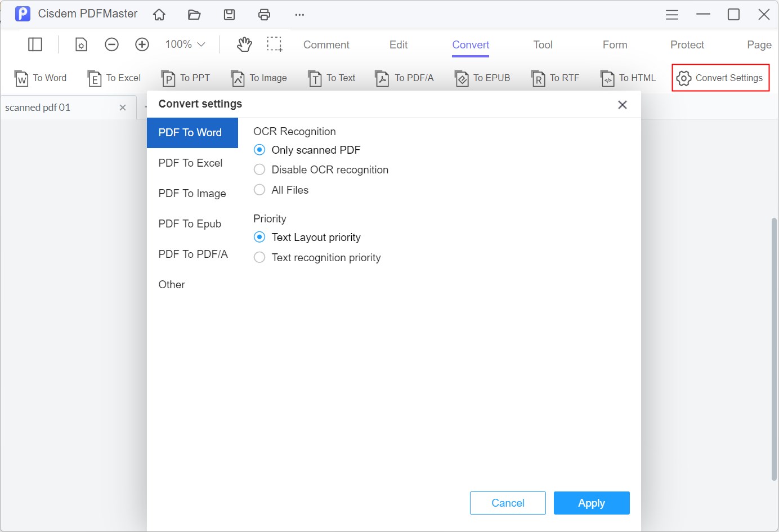Viewport: 779px width, 532px height.
Task: Toggle the sidebar panel icon
Action: [x=35, y=44]
